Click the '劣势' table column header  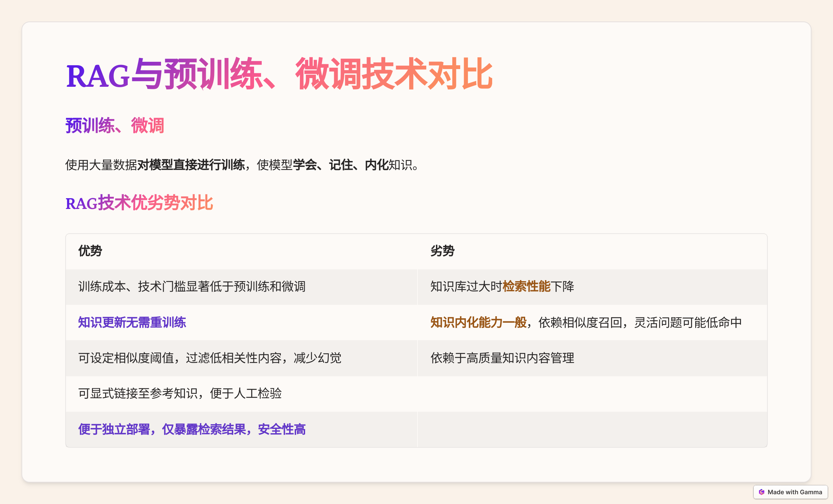[x=442, y=251]
